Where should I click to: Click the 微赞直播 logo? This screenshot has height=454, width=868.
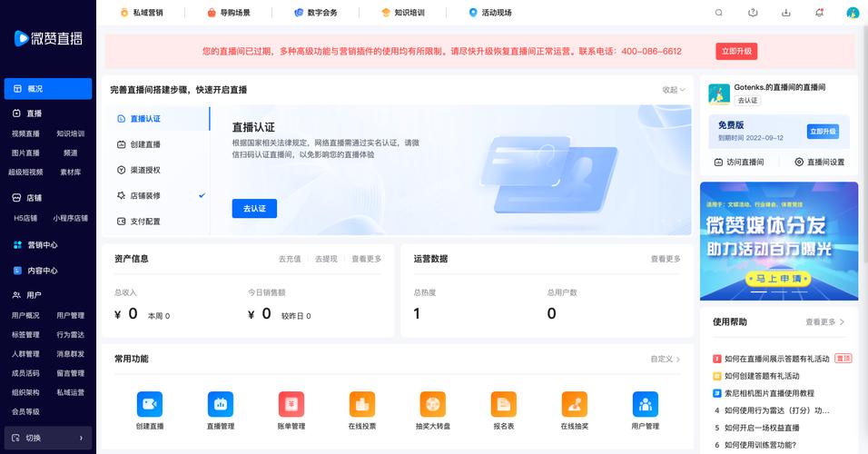point(48,37)
